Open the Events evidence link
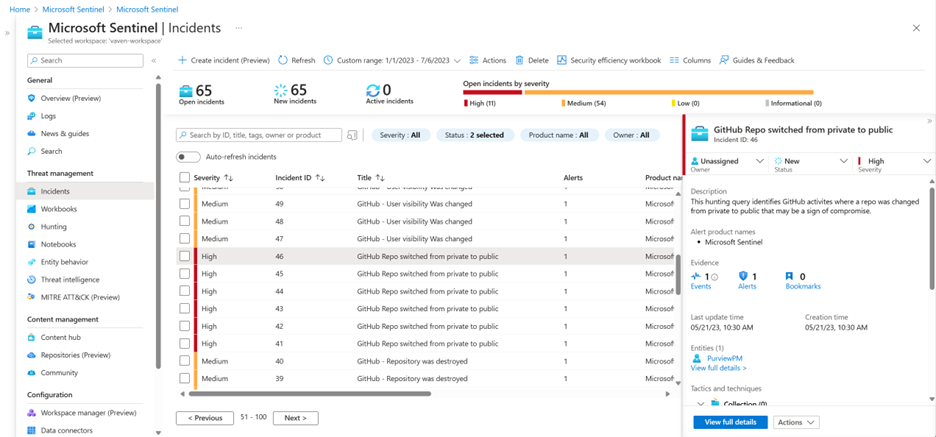Image resolution: width=936 pixels, height=437 pixels. (x=701, y=287)
